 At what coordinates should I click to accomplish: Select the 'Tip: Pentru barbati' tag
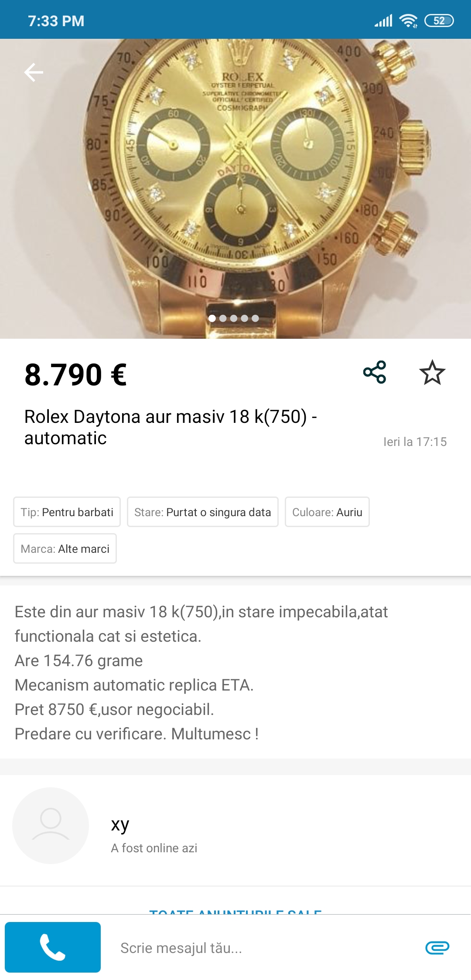click(x=67, y=512)
